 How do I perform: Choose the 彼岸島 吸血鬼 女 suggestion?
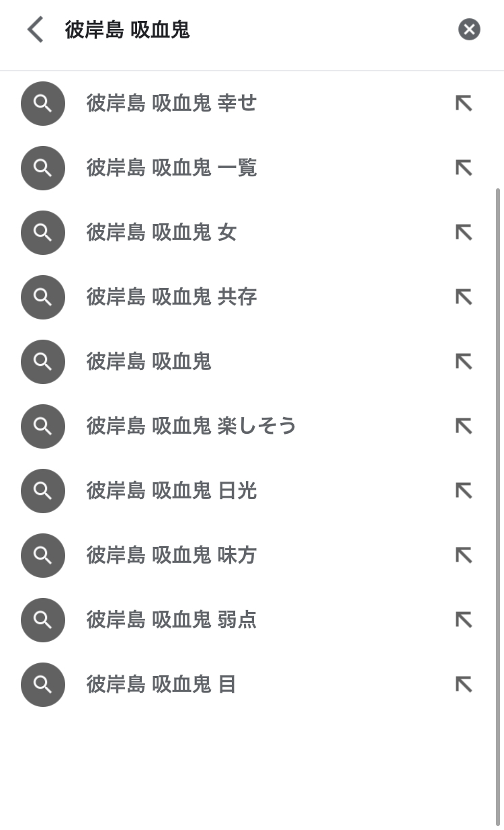[x=162, y=233]
